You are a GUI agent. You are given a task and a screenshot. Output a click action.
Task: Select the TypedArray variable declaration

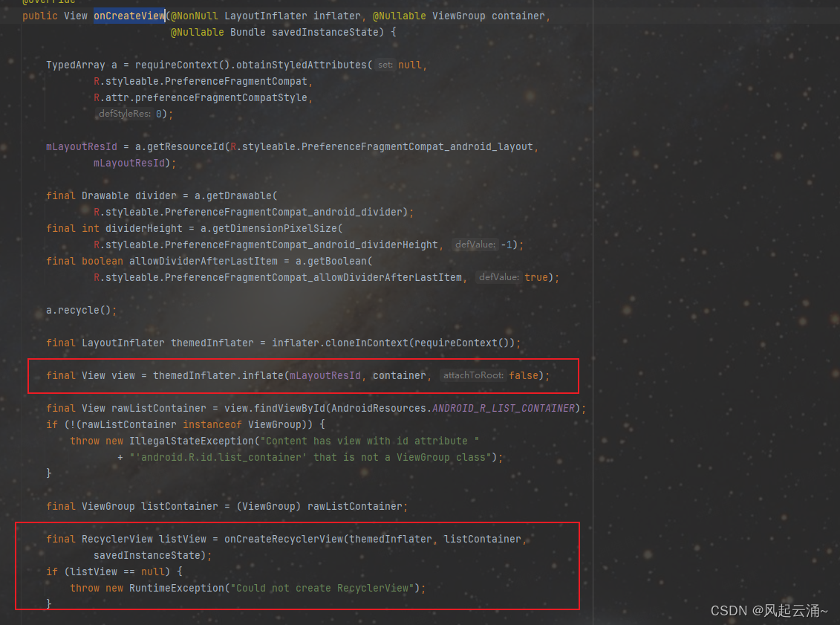(x=75, y=65)
